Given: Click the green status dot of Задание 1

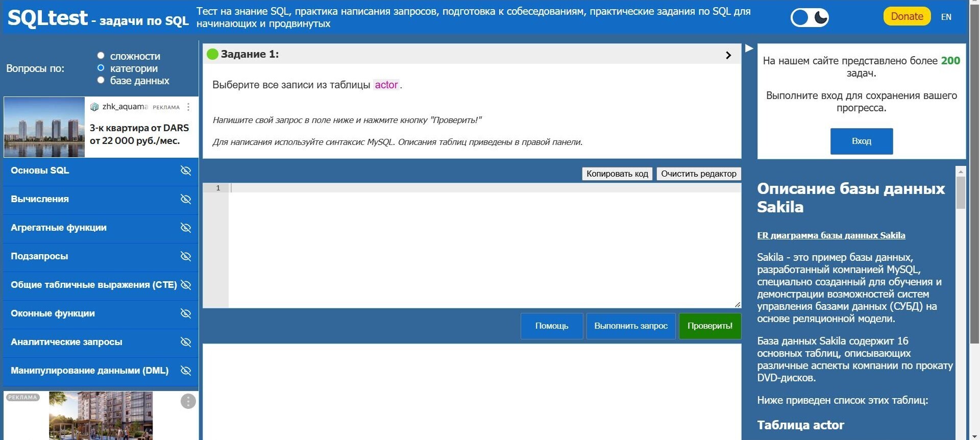Looking at the screenshot, I should point(213,54).
